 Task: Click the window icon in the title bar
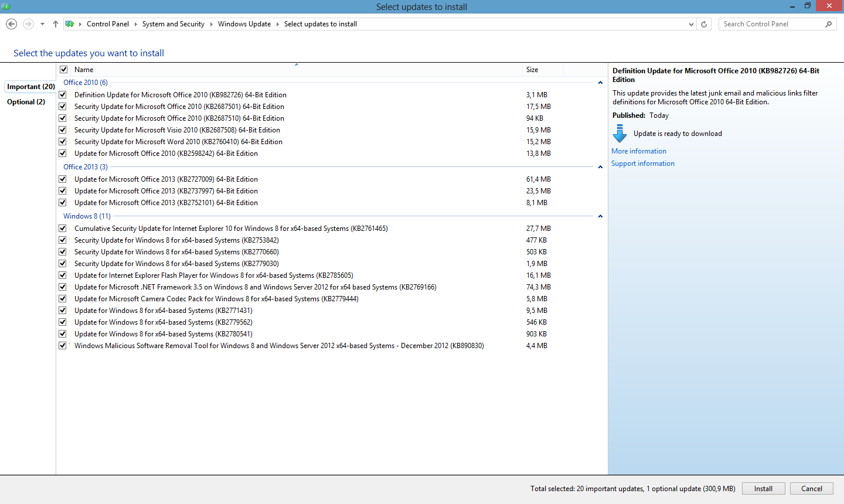6,6
